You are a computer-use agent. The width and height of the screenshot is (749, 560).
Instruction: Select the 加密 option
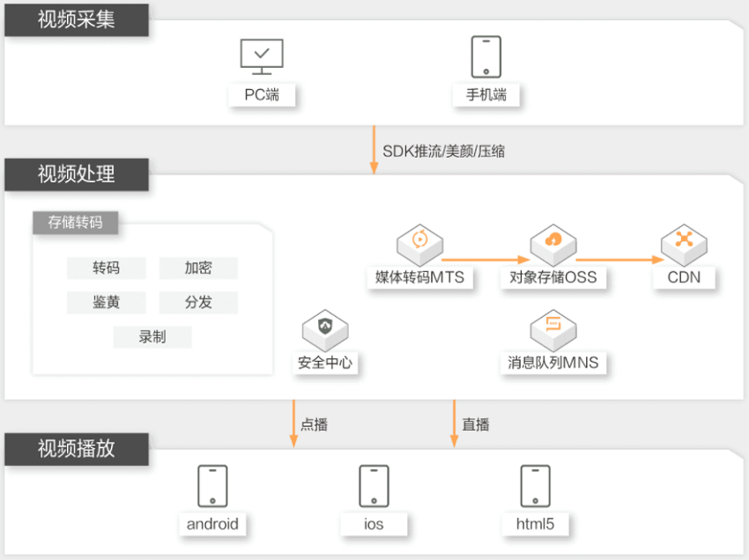pos(198,268)
